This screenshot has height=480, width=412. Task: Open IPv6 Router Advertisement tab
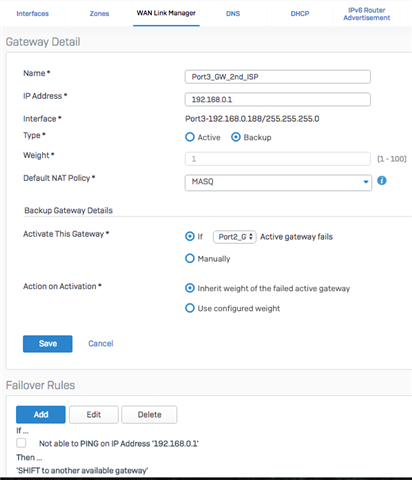pos(367,14)
